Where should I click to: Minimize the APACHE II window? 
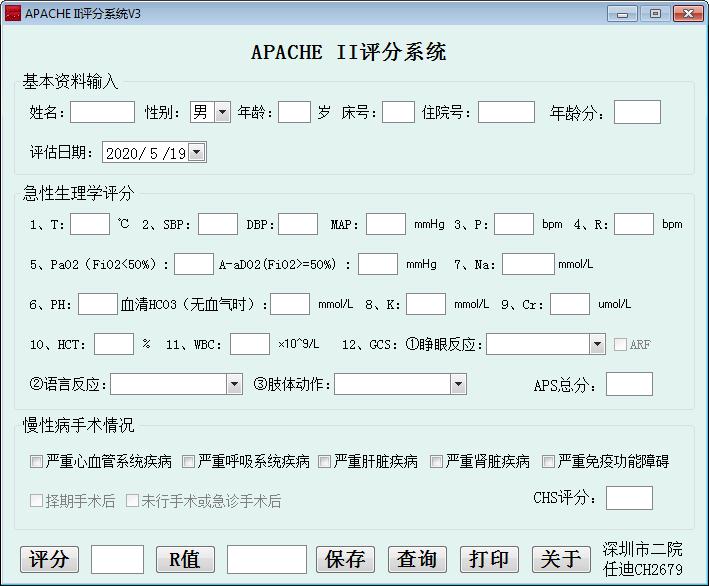tap(622, 14)
